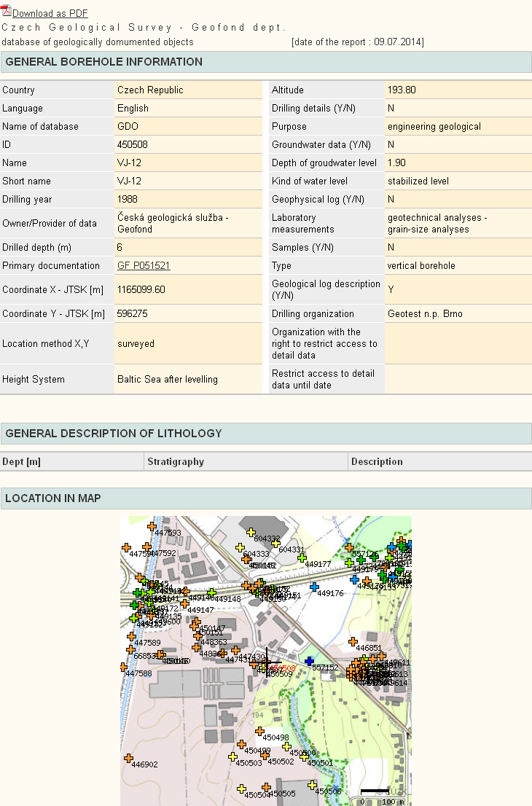Screen dimensions: 532x806
Task: Select light blue marker 449176 on map
Action: [315, 587]
